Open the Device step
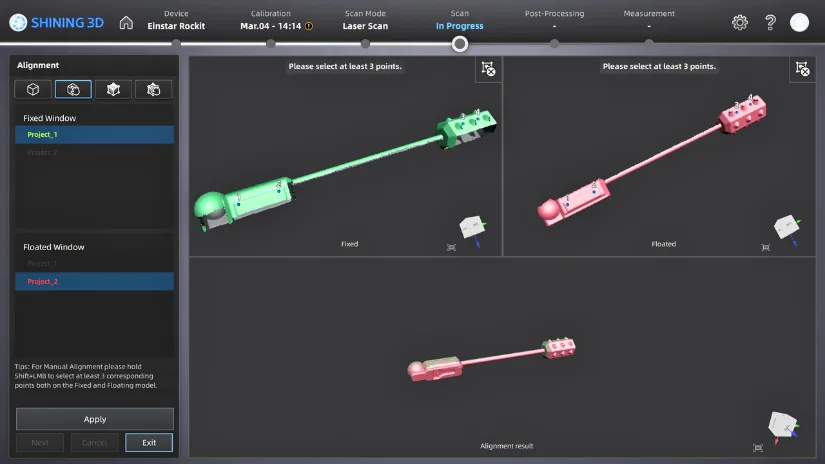 coord(176,20)
